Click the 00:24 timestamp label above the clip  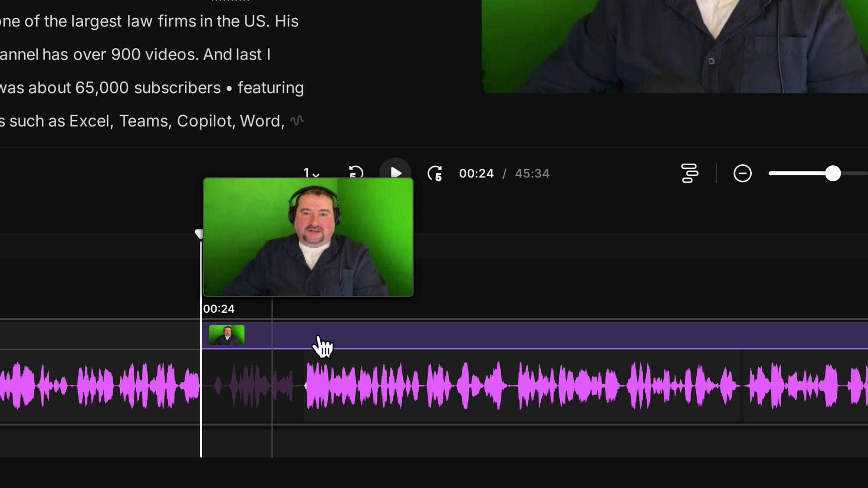[x=218, y=308]
